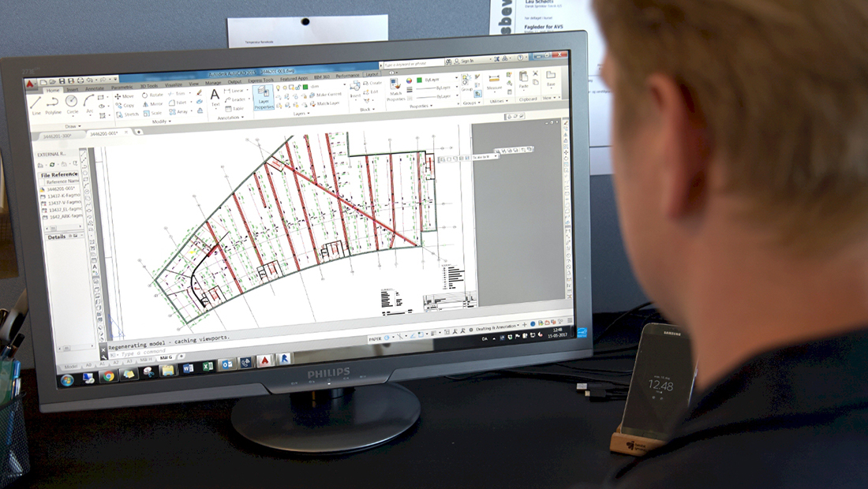Expand the Properties panel
This screenshot has width=868, height=489.
click(x=421, y=106)
